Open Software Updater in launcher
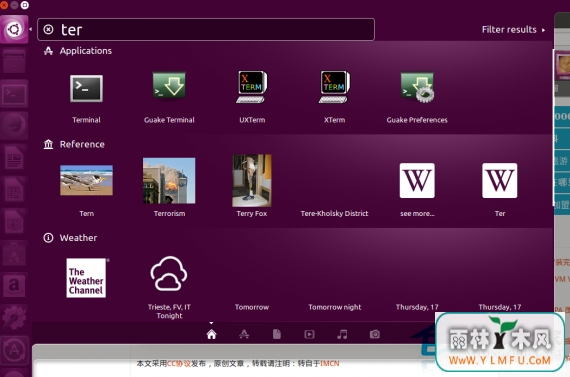This screenshot has height=377, width=570. [14, 349]
